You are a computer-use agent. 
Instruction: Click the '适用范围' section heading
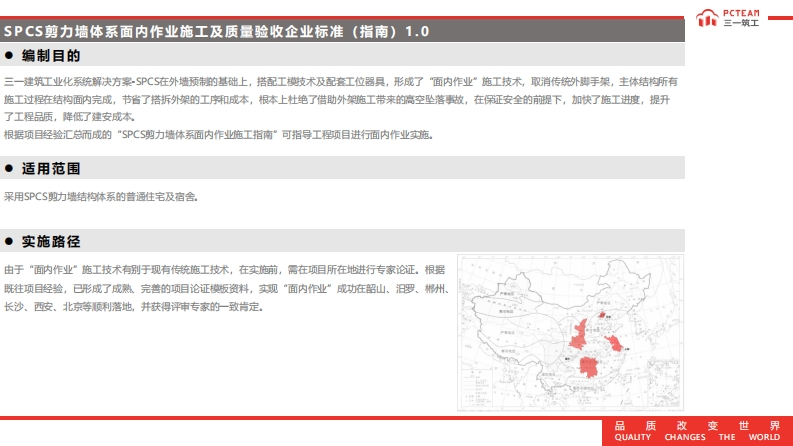coord(51,168)
